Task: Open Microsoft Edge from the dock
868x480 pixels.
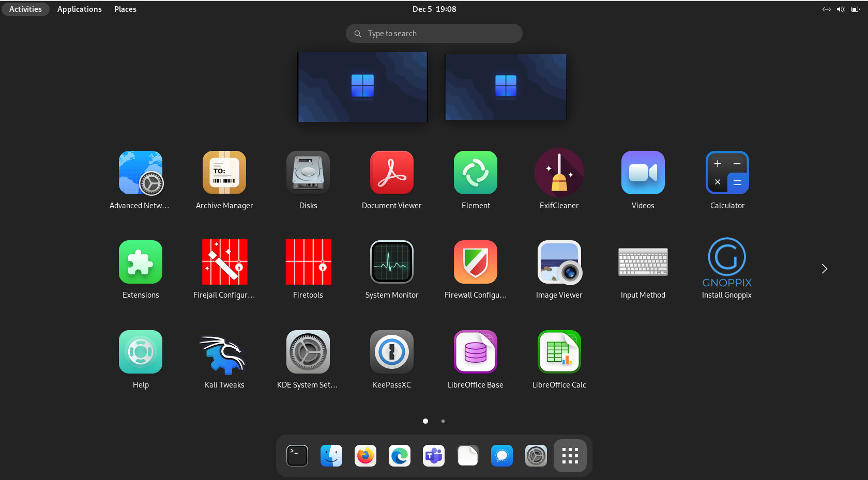Action: pos(399,456)
